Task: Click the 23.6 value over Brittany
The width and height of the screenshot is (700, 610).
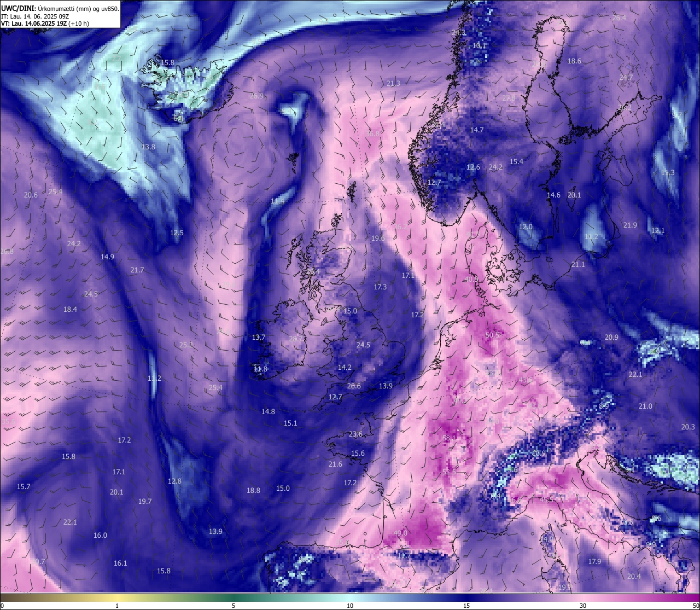Action: [355, 434]
